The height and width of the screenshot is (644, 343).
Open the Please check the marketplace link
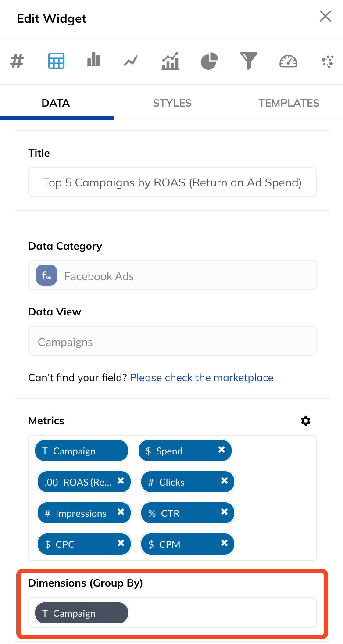tap(202, 378)
